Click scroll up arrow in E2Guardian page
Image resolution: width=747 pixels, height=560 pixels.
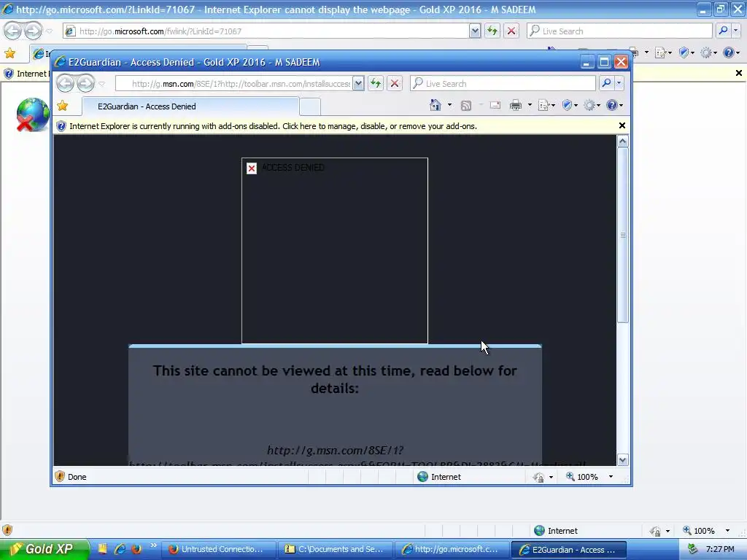pyautogui.click(x=623, y=141)
